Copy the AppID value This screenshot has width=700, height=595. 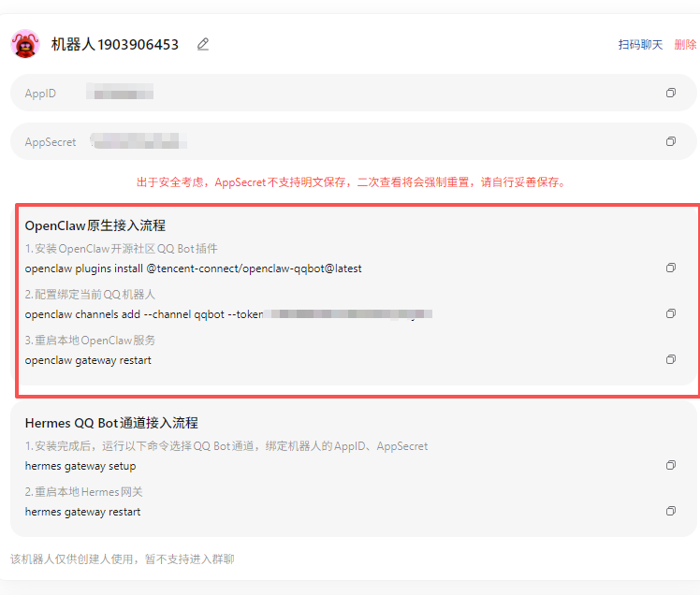[671, 93]
